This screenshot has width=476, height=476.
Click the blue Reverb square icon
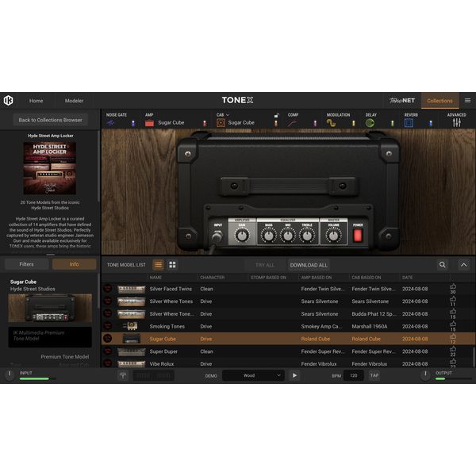point(409,123)
